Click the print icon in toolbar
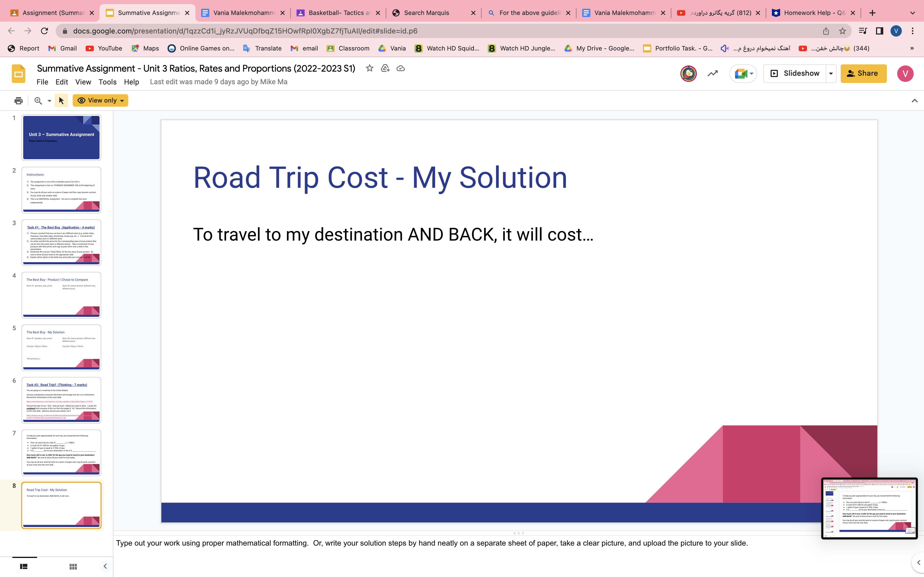 (18, 101)
